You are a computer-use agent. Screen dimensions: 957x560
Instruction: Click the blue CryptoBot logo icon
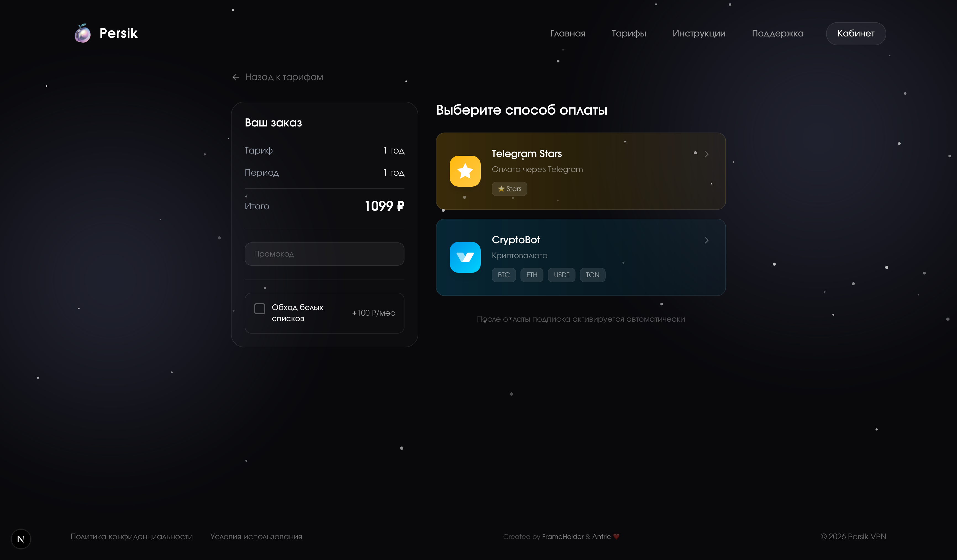(x=465, y=257)
